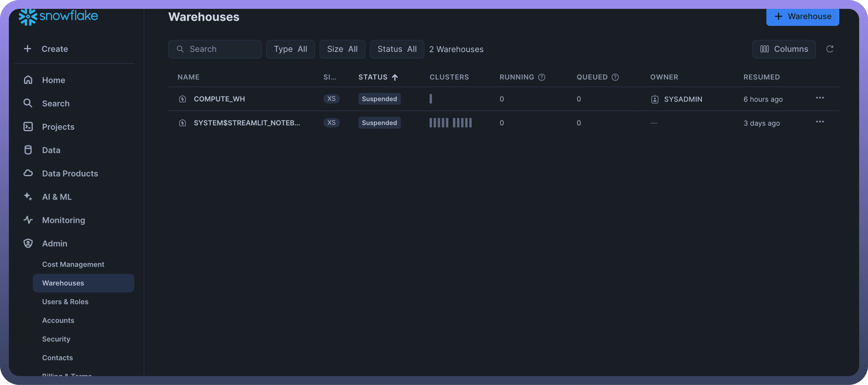
Task: Open the COMPUTE_WH warehouse
Action: (219, 99)
